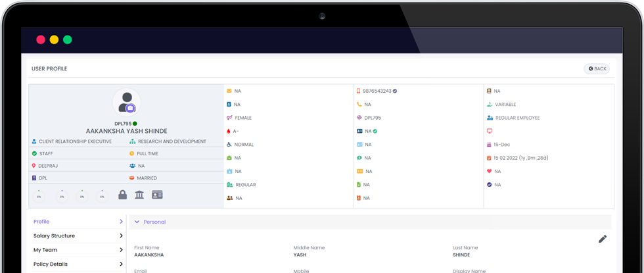Open the My Team sidebar item
This screenshot has height=273, width=644.
(x=45, y=250)
